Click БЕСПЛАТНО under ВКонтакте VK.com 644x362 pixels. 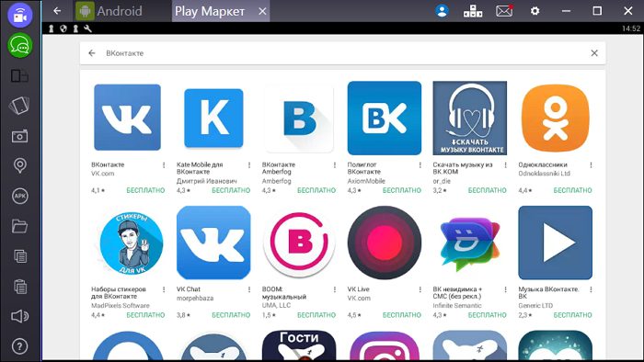[x=145, y=190]
